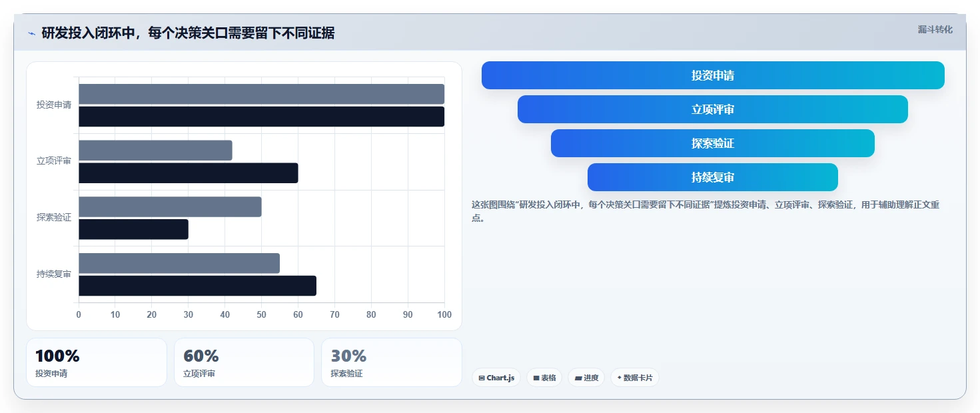Click the gray bar for 立项评审
Viewport: 980px width, 413px height.
155,151
